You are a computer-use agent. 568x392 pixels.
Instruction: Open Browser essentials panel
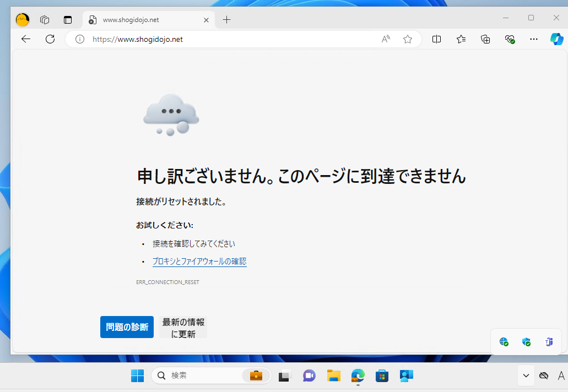[x=510, y=39]
